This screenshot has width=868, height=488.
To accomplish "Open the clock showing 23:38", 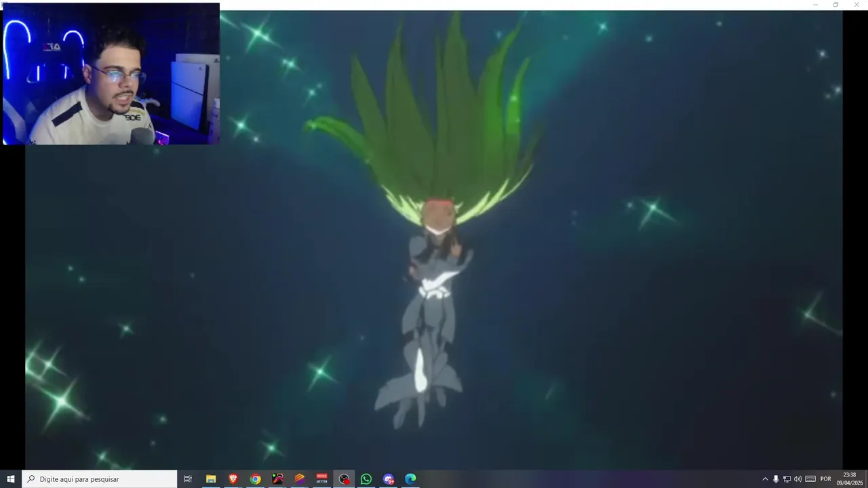I will click(x=850, y=479).
